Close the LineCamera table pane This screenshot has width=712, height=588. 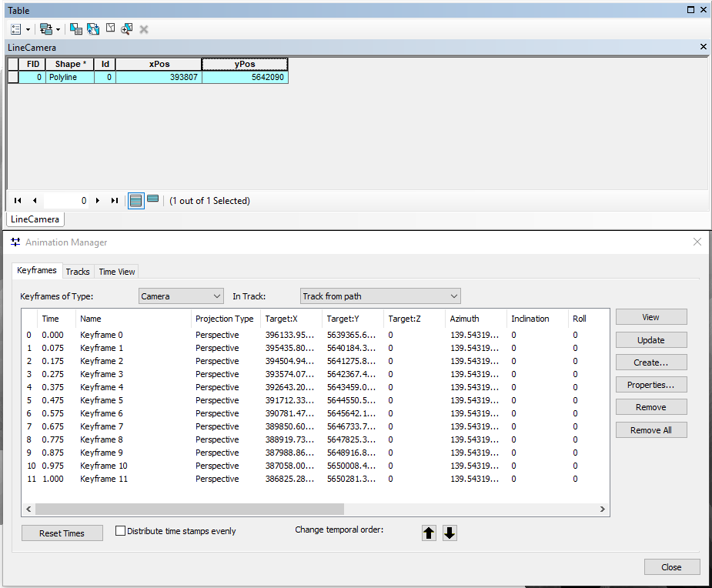tap(704, 47)
